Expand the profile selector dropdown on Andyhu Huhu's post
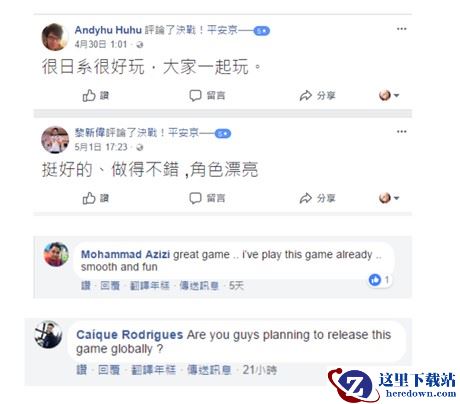This screenshot has height=404, width=460. tap(389, 96)
